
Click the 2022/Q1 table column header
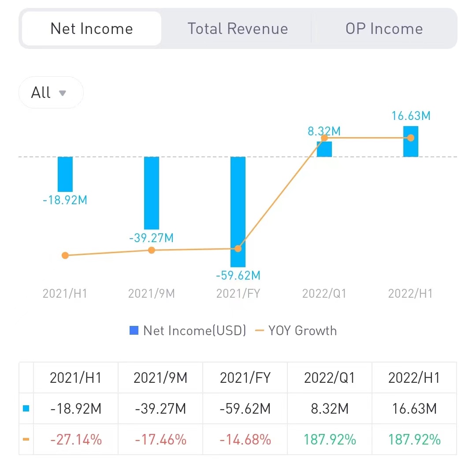tap(330, 378)
